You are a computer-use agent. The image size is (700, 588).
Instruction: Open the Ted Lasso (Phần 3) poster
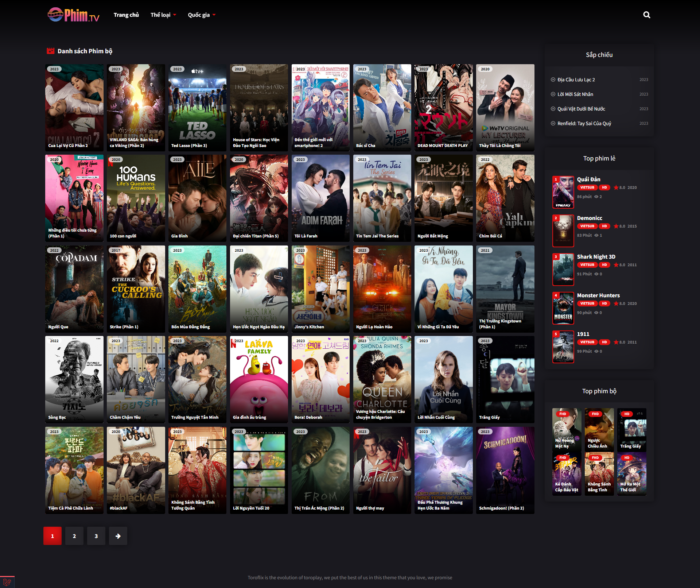(x=197, y=108)
